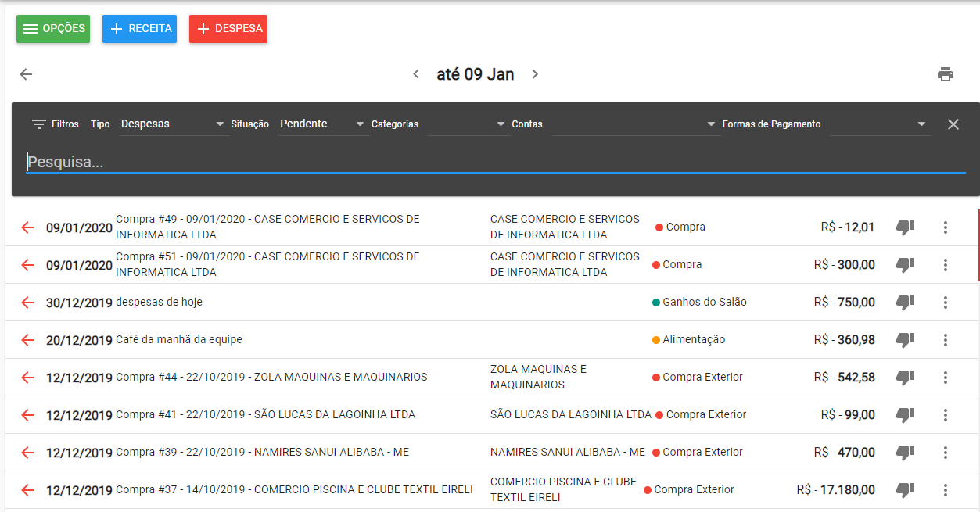Click the Pesquisa search field
The width and height of the screenshot is (980, 512).
495,163
